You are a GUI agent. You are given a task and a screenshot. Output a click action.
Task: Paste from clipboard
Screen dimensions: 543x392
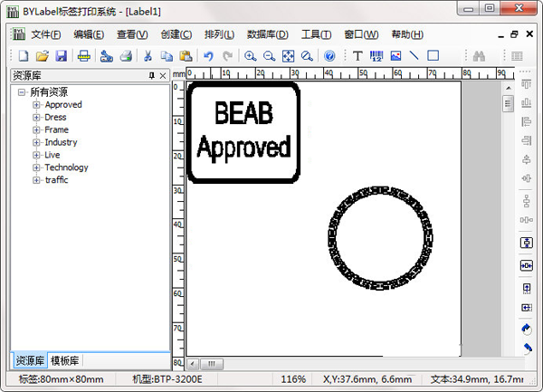(186, 55)
